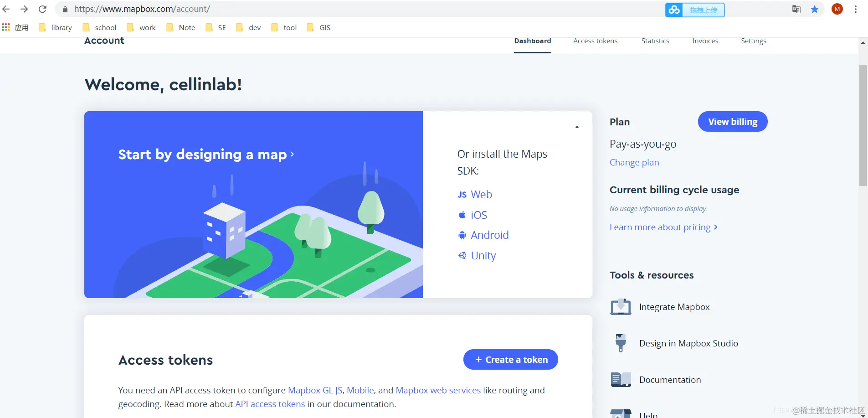868x418 pixels.
Task: Open the GIS bookmark folder
Action: [x=318, y=27]
